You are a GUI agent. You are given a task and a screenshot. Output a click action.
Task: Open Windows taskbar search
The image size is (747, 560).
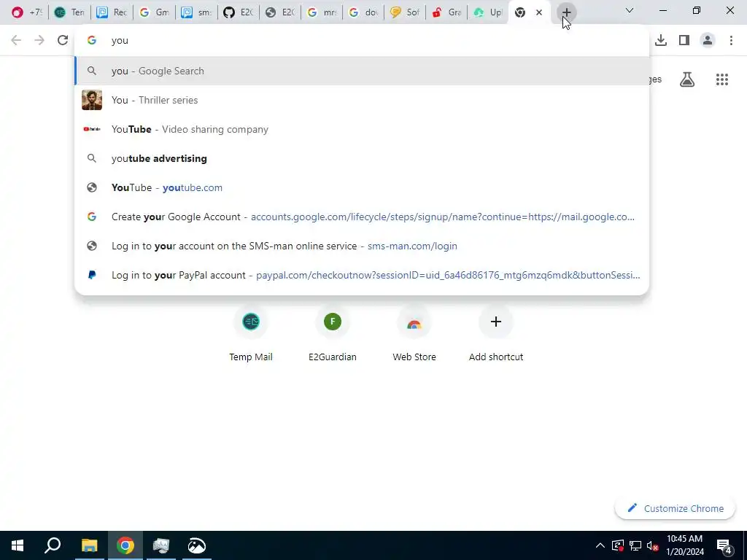(x=53, y=545)
